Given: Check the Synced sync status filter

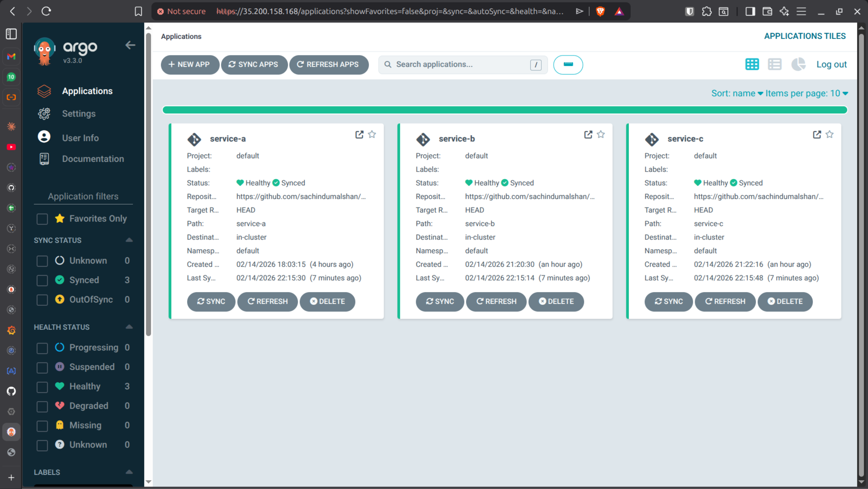Looking at the screenshot, I should pos(42,280).
